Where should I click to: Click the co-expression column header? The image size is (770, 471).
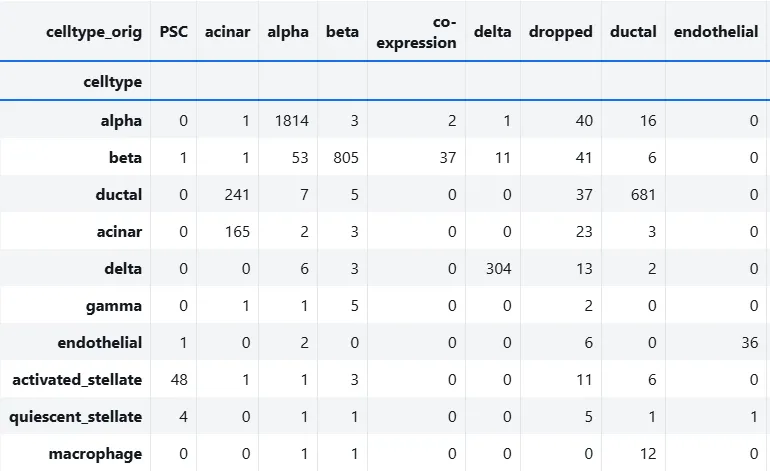coord(416,32)
